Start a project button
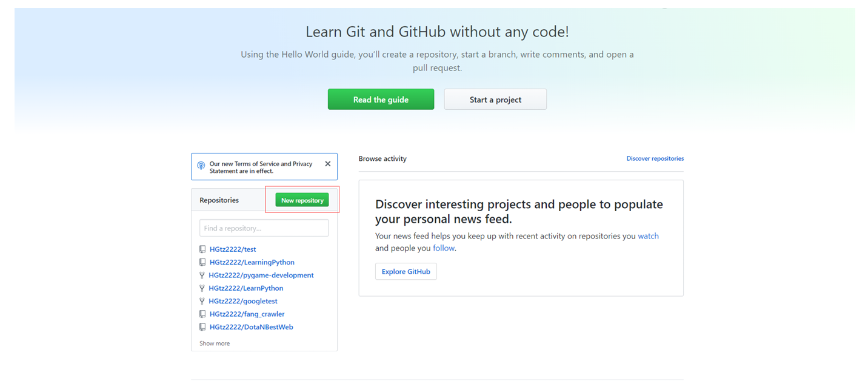This screenshot has width=868, height=392. point(495,100)
